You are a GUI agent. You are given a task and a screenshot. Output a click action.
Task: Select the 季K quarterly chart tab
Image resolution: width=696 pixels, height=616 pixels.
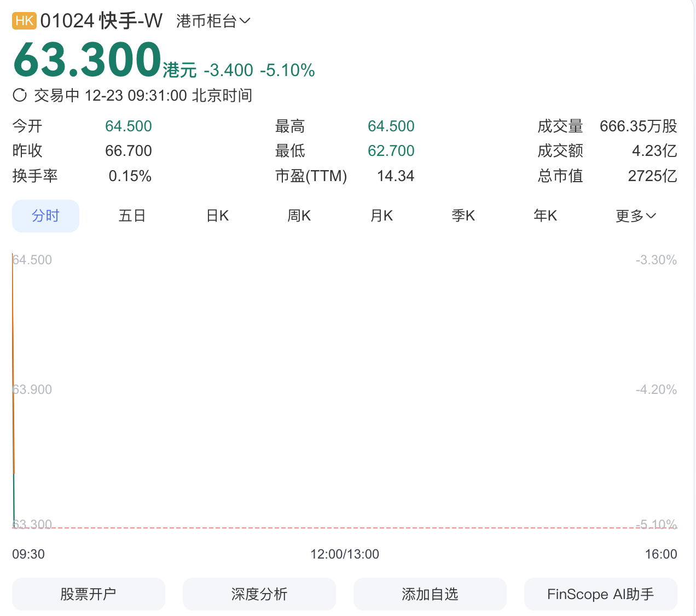(463, 216)
